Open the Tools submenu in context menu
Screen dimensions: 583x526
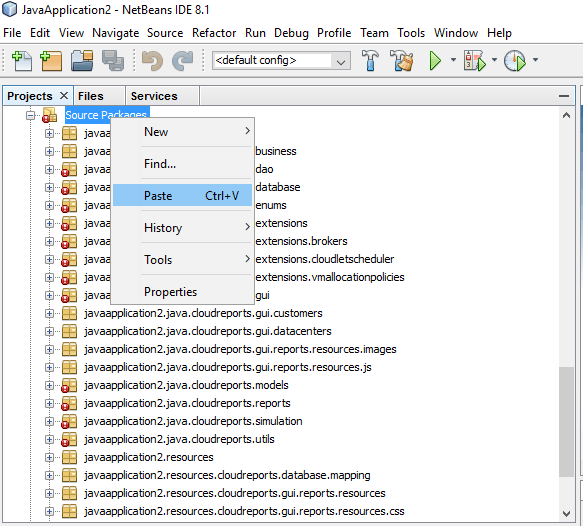182,259
